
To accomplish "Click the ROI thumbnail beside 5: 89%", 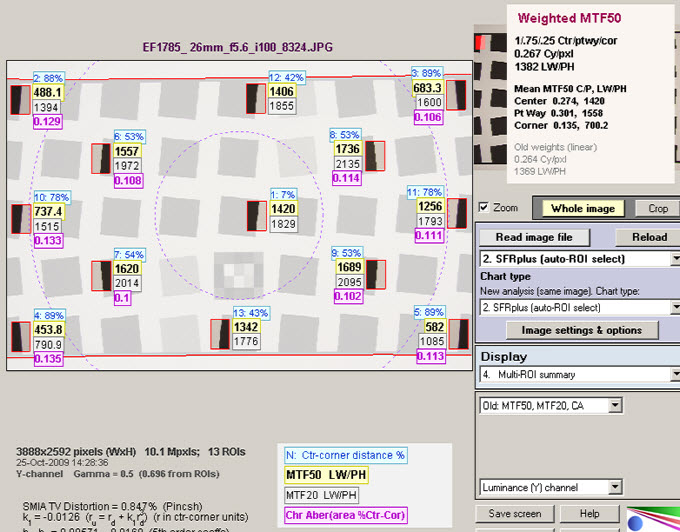I will [458, 334].
